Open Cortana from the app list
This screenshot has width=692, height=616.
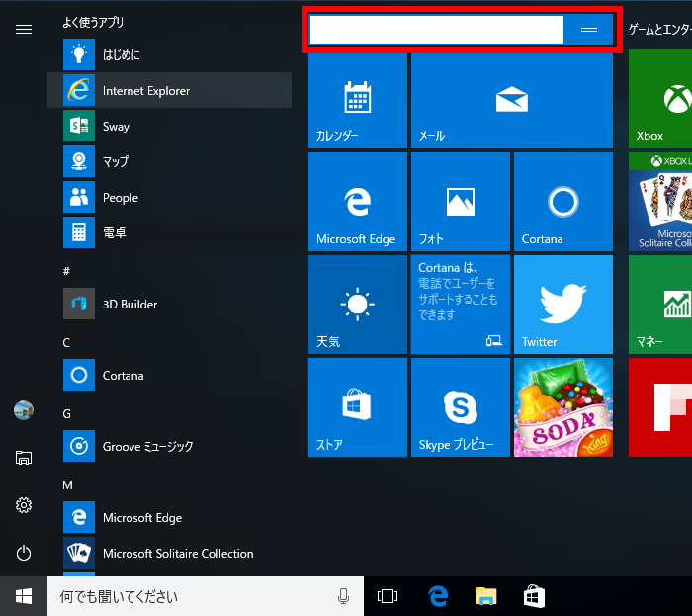point(169,375)
